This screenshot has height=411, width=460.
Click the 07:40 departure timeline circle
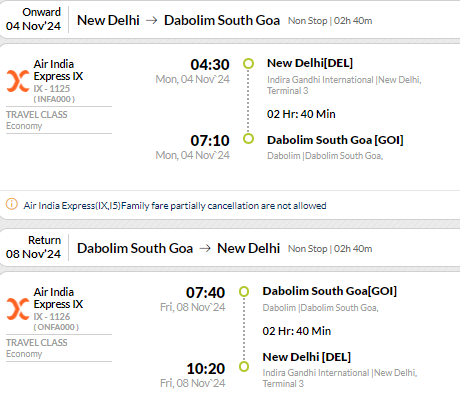pyautogui.click(x=244, y=291)
